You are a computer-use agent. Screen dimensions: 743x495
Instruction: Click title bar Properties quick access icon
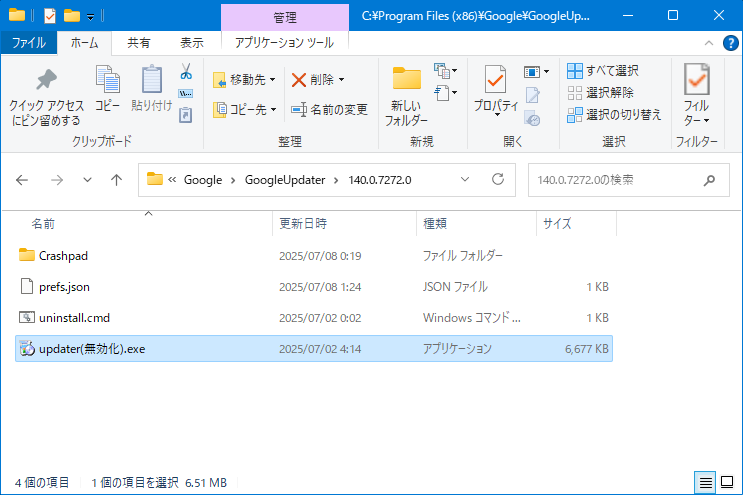tap(50, 16)
